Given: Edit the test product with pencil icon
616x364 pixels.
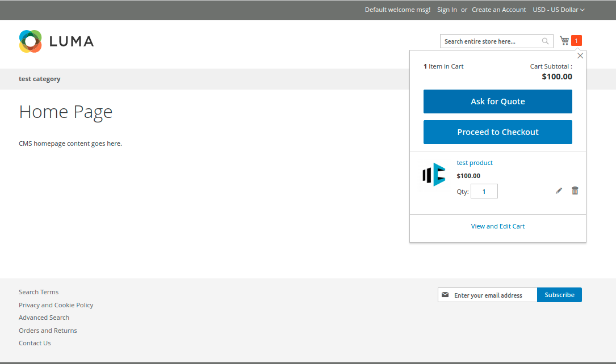Looking at the screenshot, I should (x=559, y=191).
